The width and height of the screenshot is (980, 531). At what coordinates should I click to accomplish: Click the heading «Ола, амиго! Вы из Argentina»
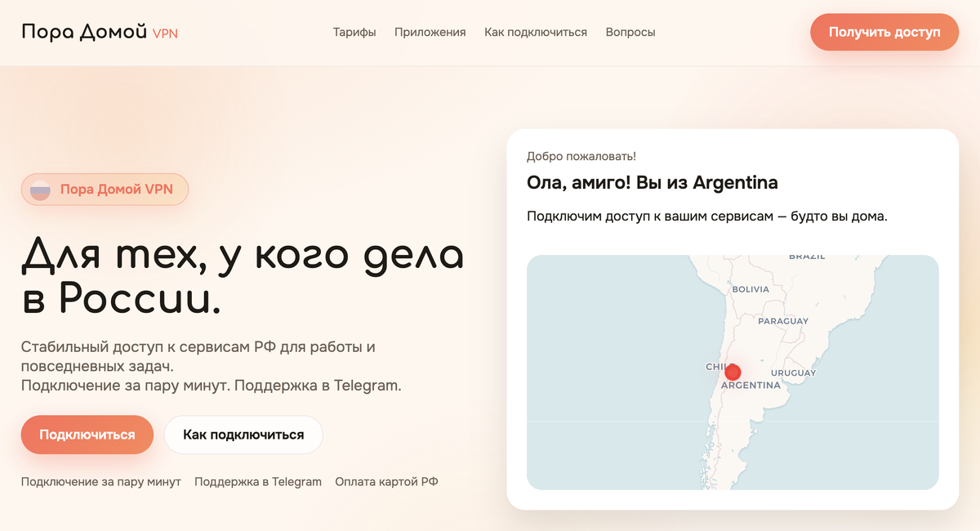pos(652,182)
